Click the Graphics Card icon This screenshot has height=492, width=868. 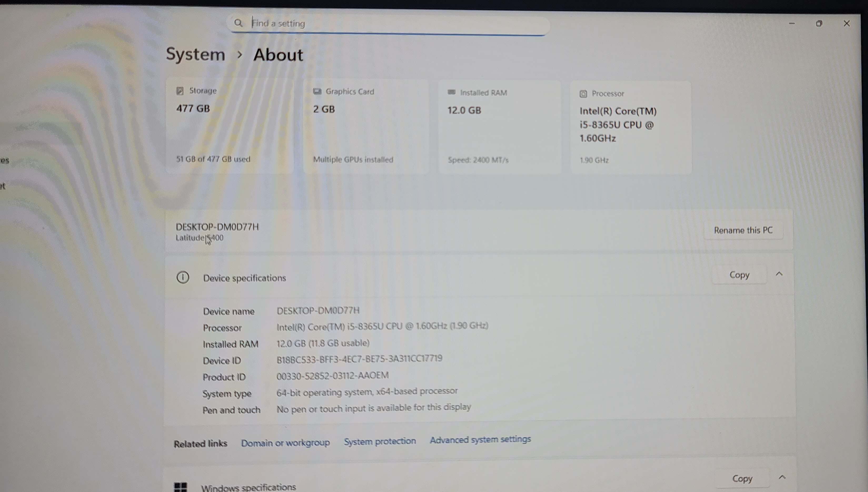click(317, 91)
